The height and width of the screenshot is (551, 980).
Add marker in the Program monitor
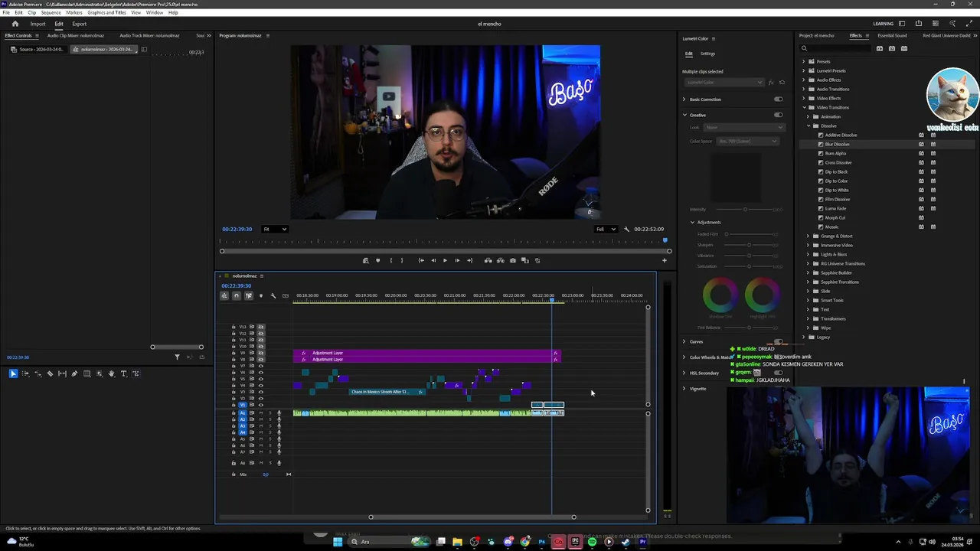click(377, 260)
